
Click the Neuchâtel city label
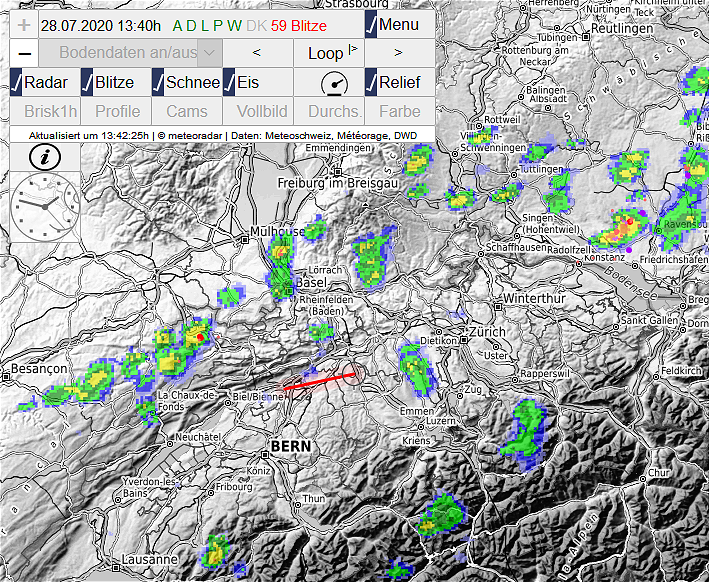(198, 437)
